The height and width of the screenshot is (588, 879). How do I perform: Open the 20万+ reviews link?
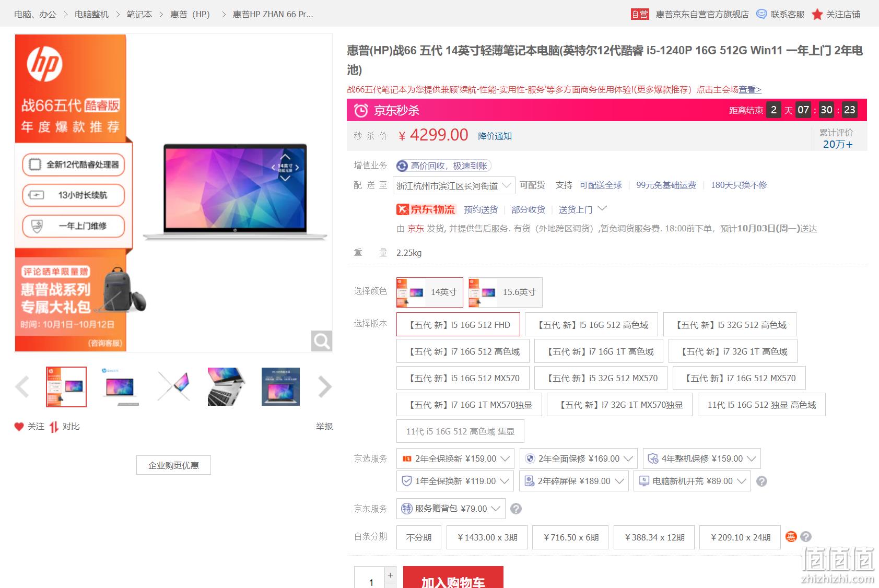coord(838,144)
